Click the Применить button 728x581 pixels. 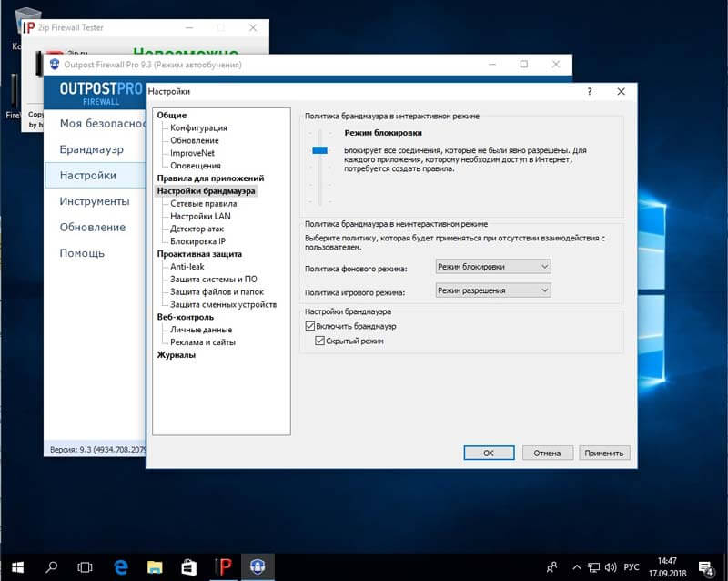click(x=603, y=453)
